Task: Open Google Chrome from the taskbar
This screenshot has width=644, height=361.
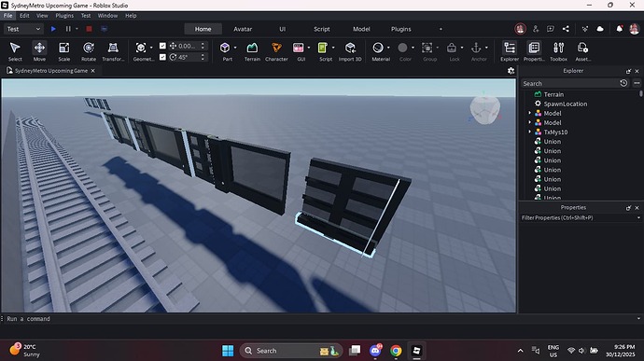Action: 396,351
